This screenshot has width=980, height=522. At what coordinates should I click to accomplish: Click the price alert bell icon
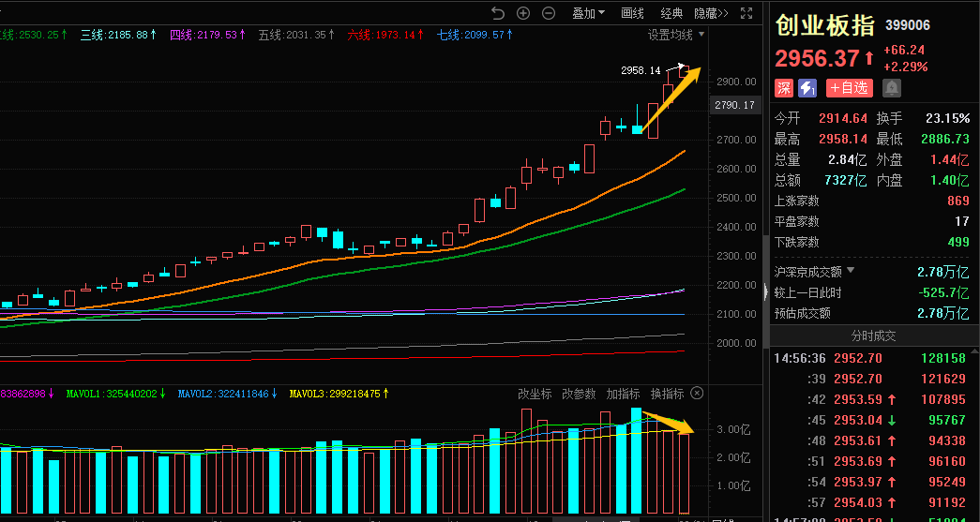(x=891, y=88)
